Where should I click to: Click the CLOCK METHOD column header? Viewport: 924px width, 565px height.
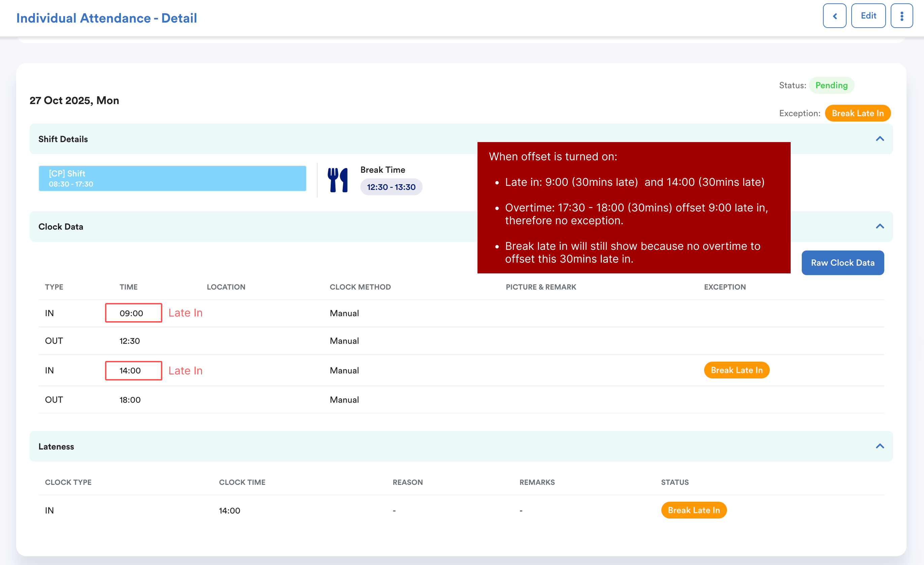360,287
